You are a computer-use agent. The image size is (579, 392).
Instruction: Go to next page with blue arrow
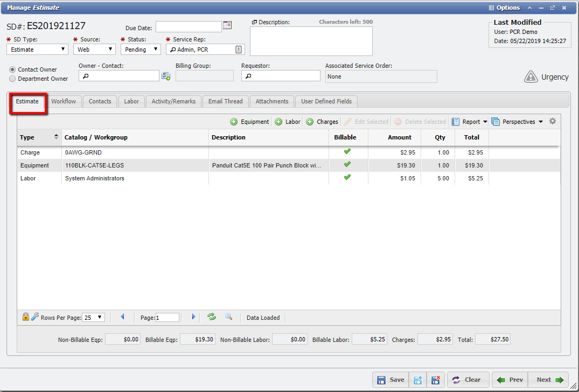click(194, 317)
